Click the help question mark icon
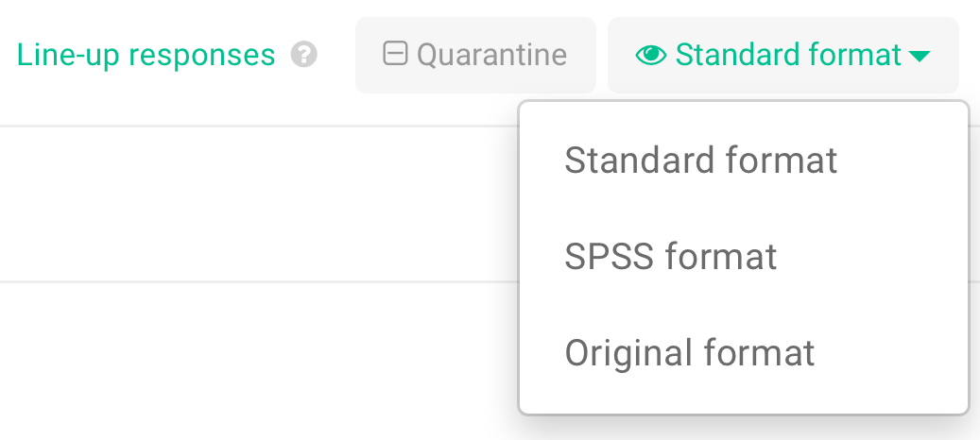The width and height of the screenshot is (980, 440). tap(303, 56)
